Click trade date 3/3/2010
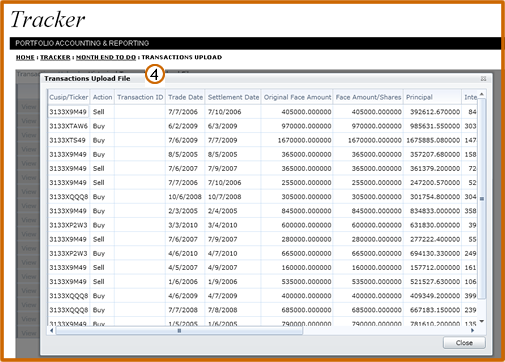This screenshot has height=362, width=505. click(183, 225)
